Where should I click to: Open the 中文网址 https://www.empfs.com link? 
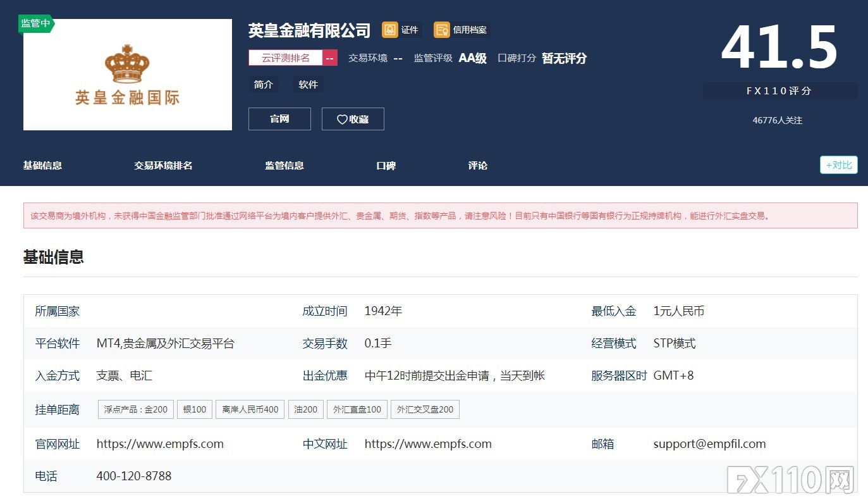(x=428, y=444)
